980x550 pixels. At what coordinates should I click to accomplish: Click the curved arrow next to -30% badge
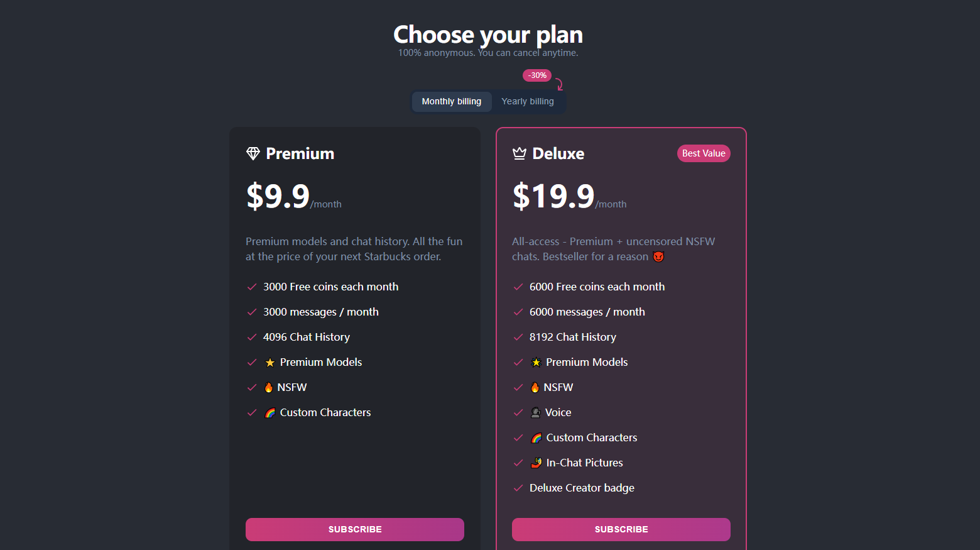tap(559, 84)
